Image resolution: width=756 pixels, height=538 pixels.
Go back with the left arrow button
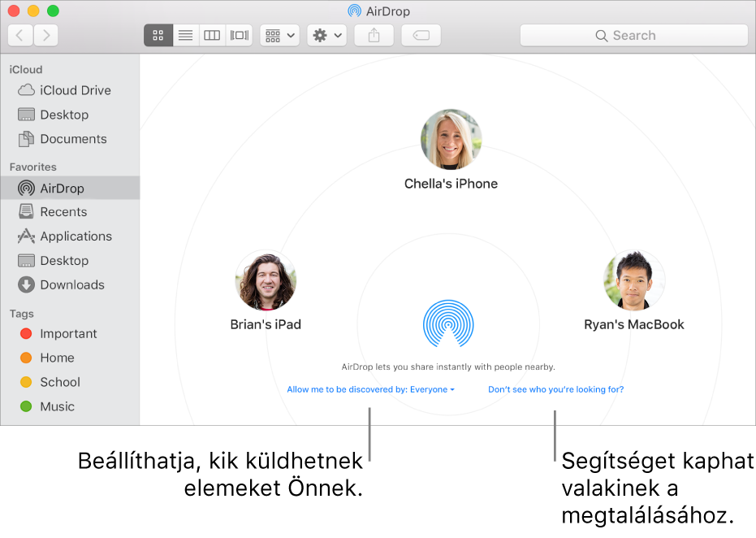tap(20, 35)
